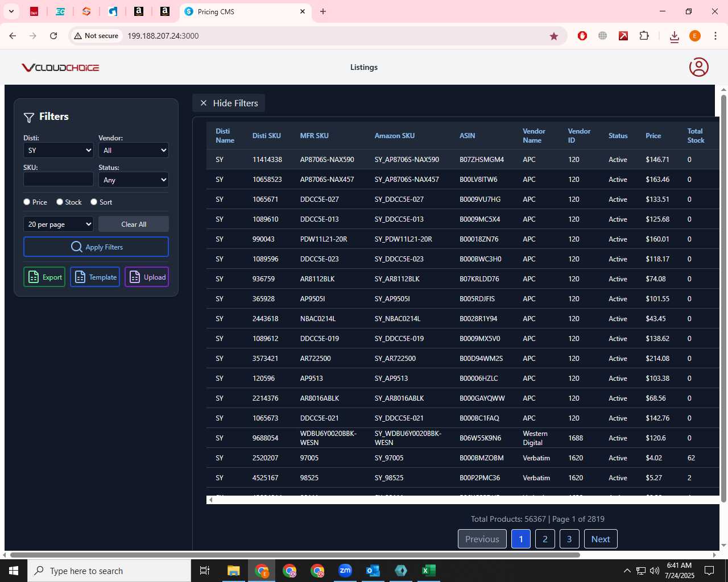The height and width of the screenshot is (582, 728).
Task: Click MFR SKU AR8112BLK cell
Action: click(x=317, y=279)
